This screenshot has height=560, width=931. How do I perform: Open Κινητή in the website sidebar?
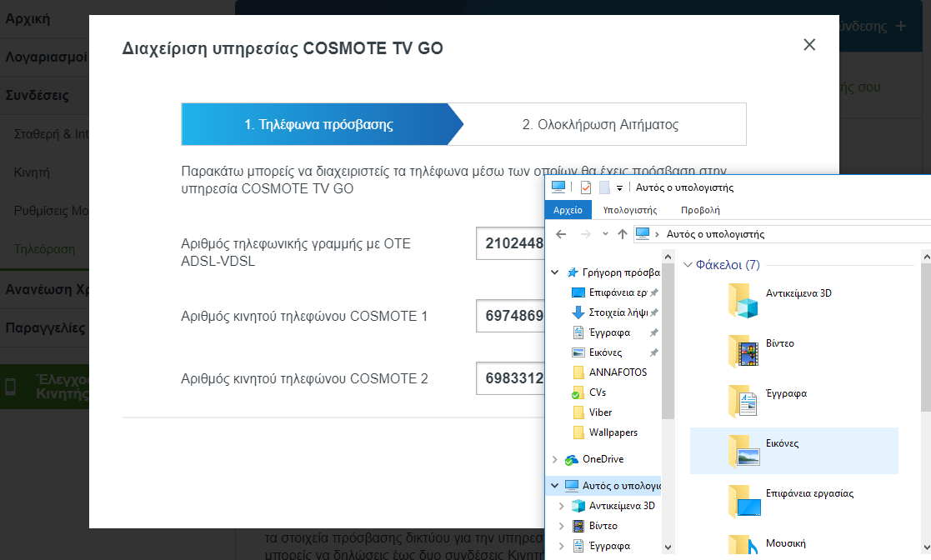tap(32, 172)
